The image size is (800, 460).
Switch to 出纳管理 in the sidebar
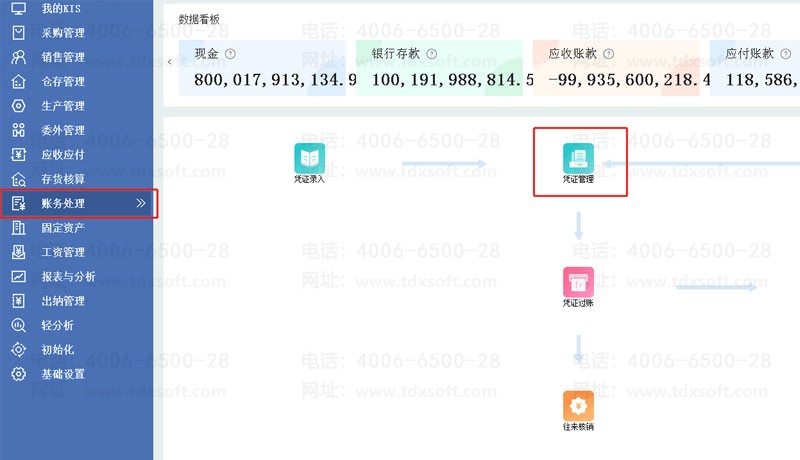click(62, 301)
